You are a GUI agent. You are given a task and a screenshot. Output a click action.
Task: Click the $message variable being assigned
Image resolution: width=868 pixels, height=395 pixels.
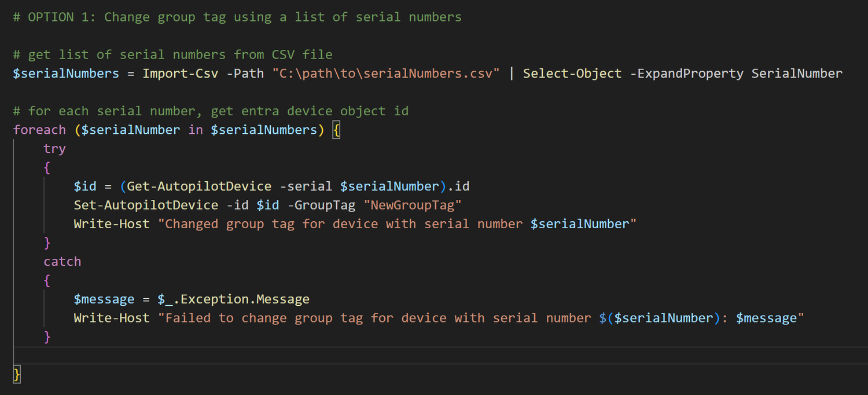pos(104,299)
